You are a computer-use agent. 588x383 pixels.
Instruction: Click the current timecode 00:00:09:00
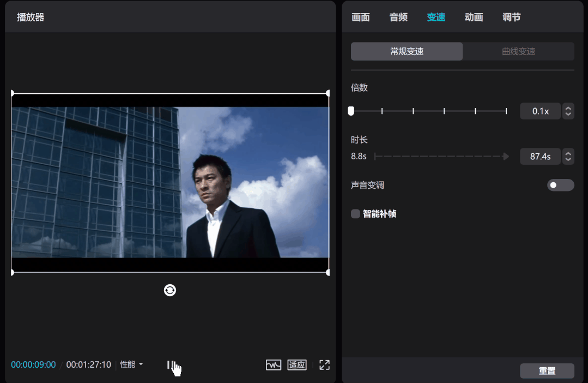(x=33, y=364)
